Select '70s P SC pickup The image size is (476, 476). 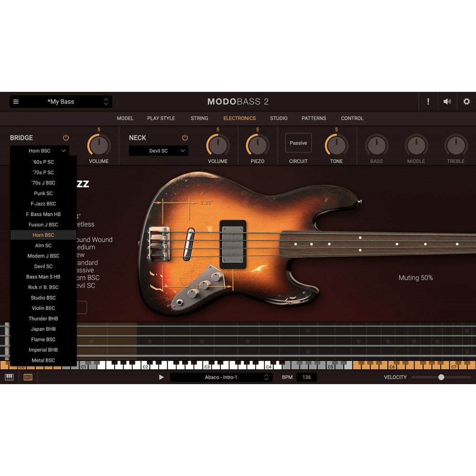(43, 172)
